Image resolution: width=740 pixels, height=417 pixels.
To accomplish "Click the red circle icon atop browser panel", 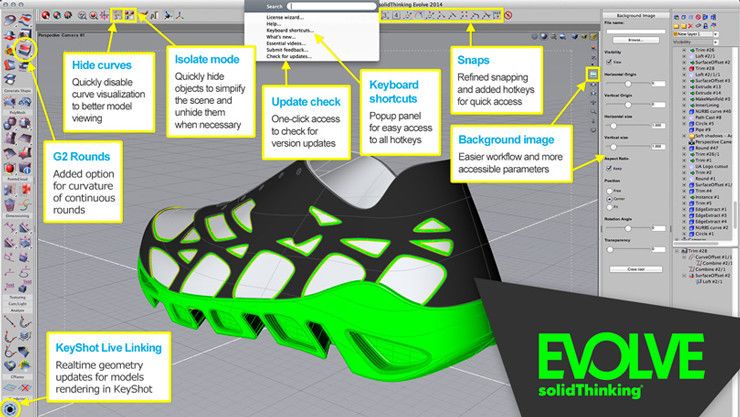I will 698,17.
